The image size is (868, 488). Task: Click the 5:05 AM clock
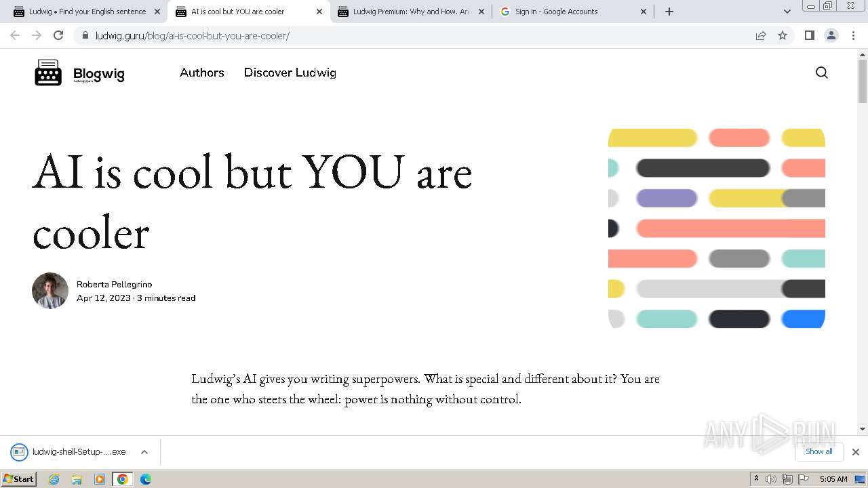tap(833, 479)
